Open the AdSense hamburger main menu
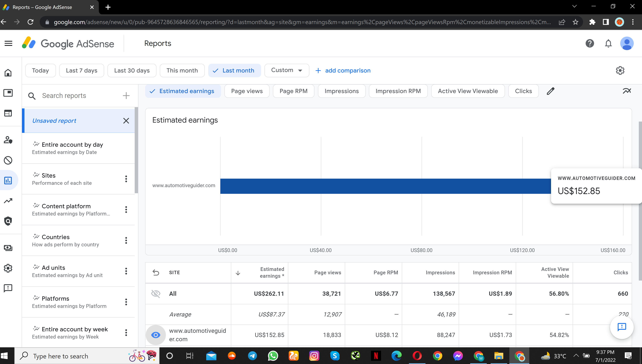This screenshot has height=364, width=642. [x=8, y=43]
